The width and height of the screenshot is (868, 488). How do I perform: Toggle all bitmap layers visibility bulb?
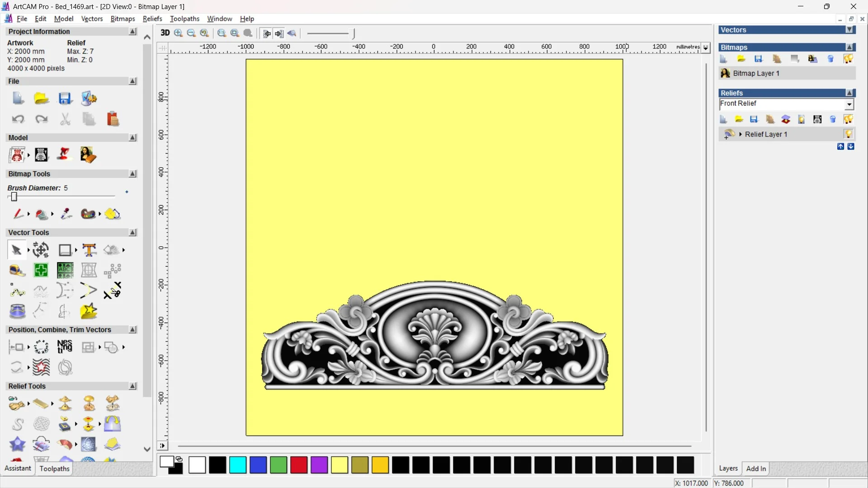click(x=848, y=59)
